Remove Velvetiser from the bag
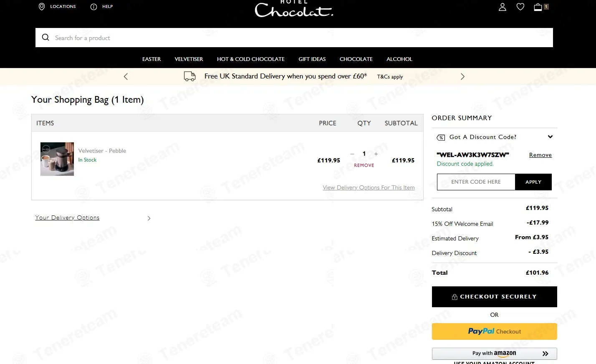This screenshot has height=364, width=596. coord(364,165)
